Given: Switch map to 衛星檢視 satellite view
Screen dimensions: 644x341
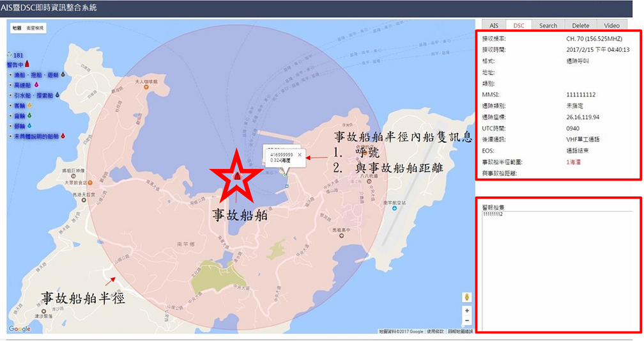Looking at the screenshot, I should (x=35, y=28).
